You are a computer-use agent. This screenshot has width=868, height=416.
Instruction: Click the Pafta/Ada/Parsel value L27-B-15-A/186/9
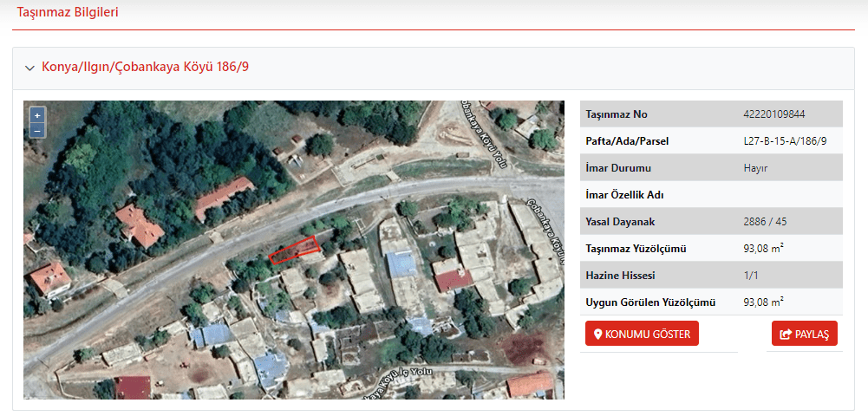tap(785, 141)
